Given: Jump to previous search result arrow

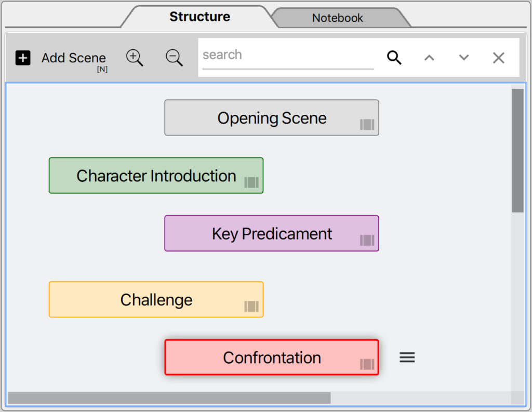Looking at the screenshot, I should point(429,58).
